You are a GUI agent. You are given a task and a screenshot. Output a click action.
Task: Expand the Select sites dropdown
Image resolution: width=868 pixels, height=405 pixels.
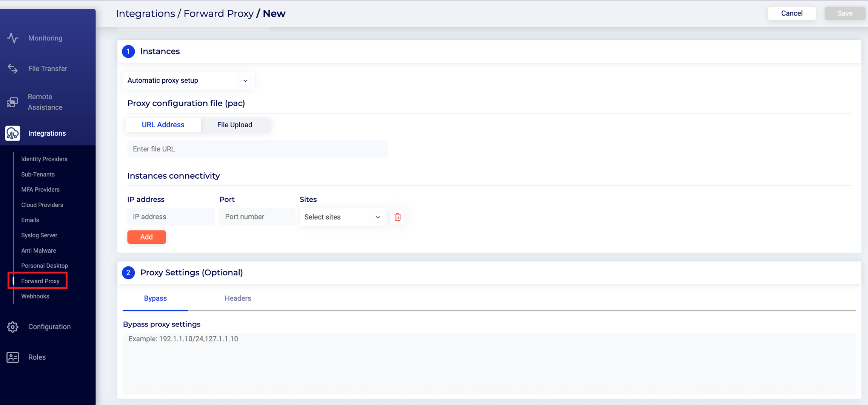pos(343,217)
